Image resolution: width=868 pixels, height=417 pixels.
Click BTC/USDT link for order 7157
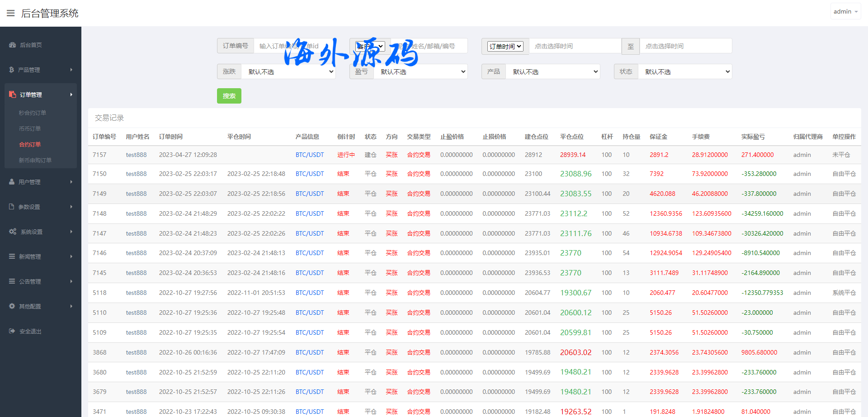pos(310,155)
